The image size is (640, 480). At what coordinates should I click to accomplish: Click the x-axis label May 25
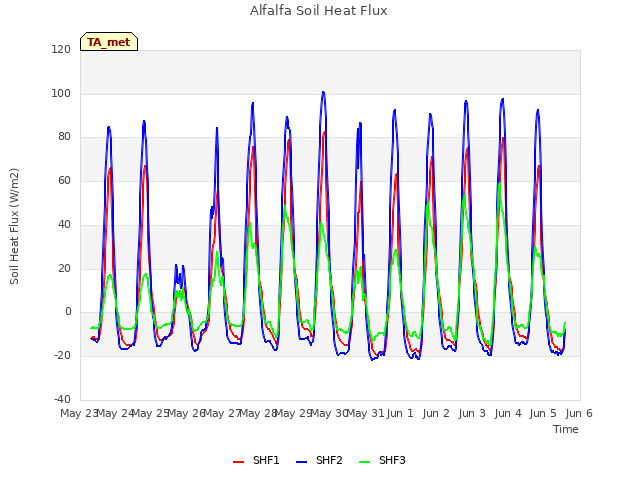pos(151,413)
